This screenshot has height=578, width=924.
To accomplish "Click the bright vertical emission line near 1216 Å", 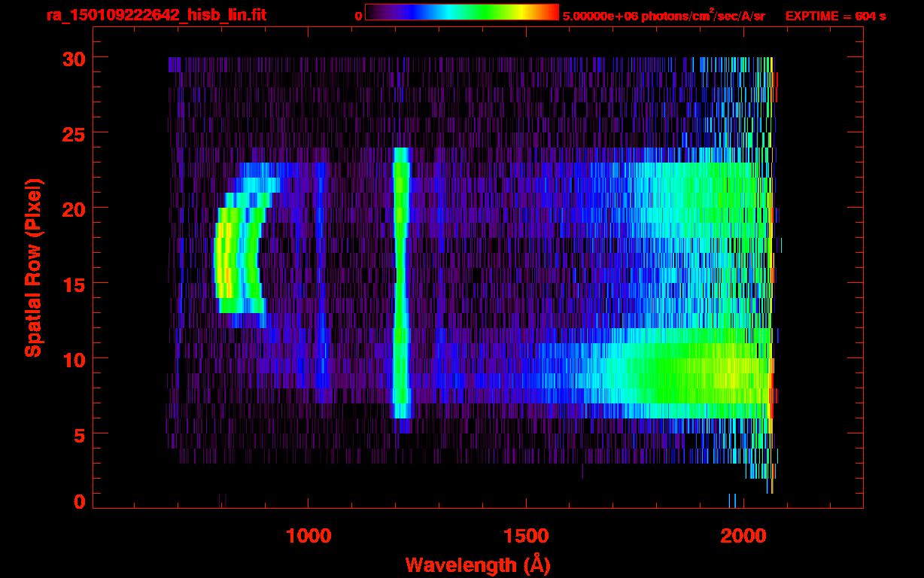I will point(400,282).
